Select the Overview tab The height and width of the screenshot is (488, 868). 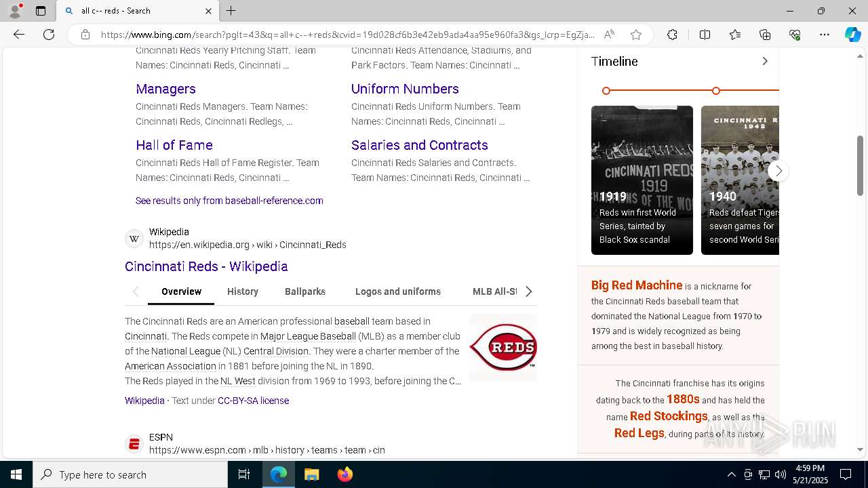[x=181, y=291]
